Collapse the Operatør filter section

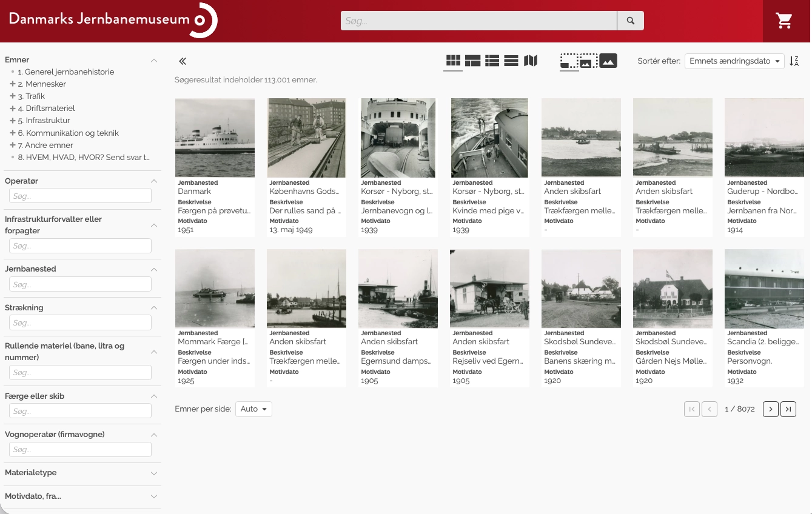(154, 181)
